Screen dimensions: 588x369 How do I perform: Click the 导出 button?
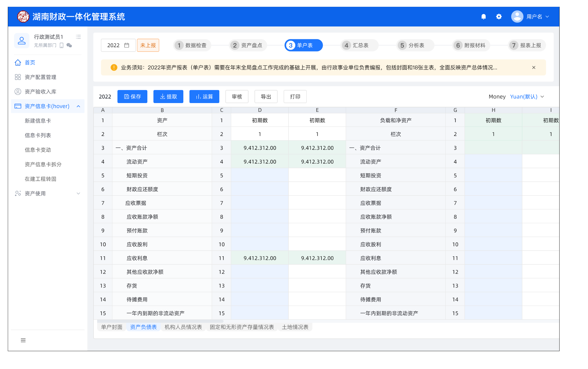pyautogui.click(x=266, y=97)
